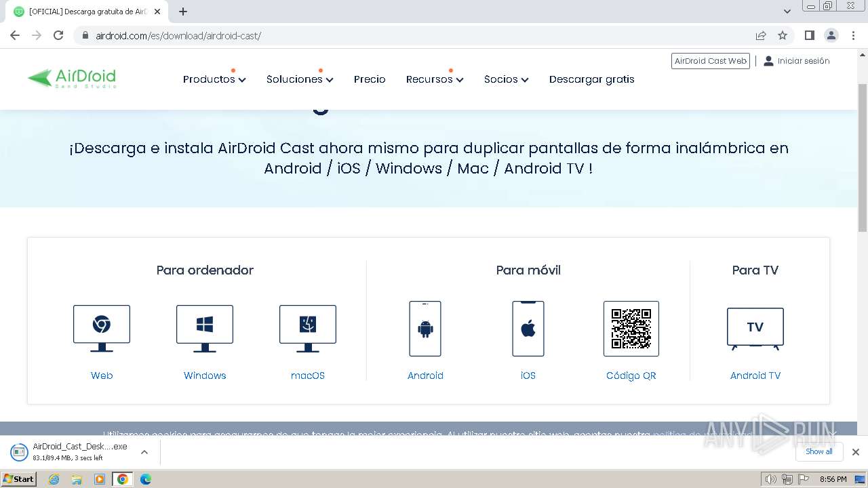The width and height of the screenshot is (868, 488).
Task: Open the Web download monitor icon
Action: [x=102, y=329]
